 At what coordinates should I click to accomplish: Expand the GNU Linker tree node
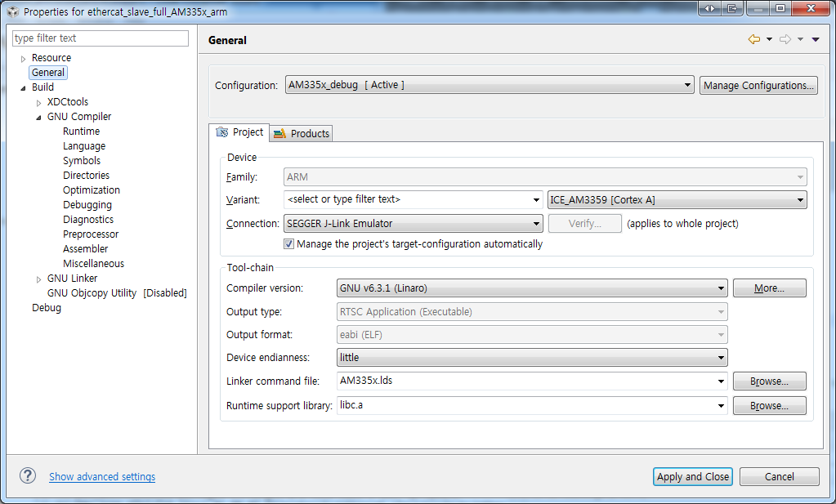pos(38,279)
